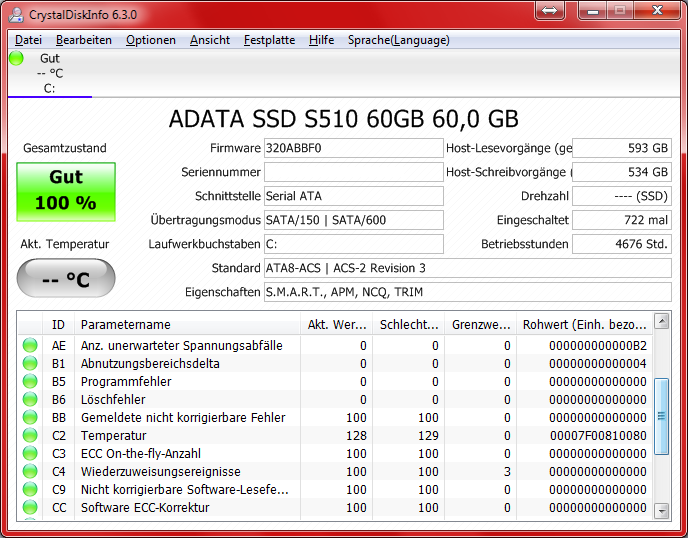Image resolution: width=692 pixels, height=545 pixels.
Task: Minimize the CrystalDiskInfo window
Action: point(593,10)
